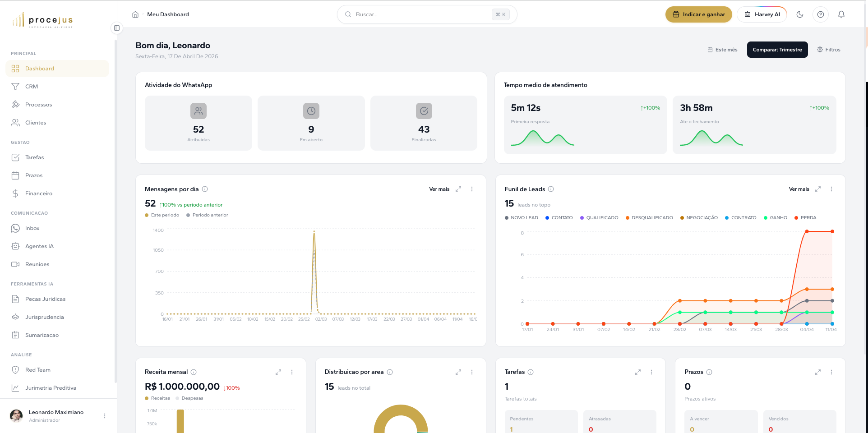Open Distribuicao por area options menu

point(472,372)
